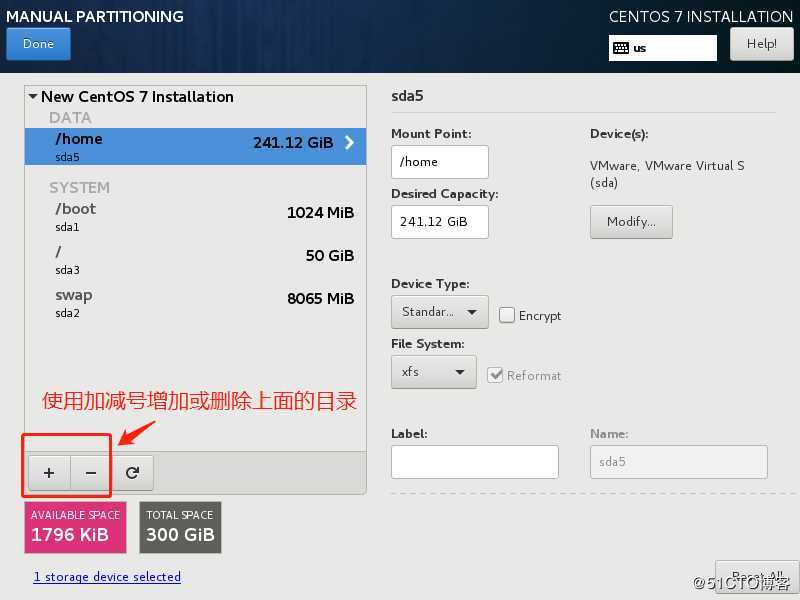Screen dimensions: 800x600
Task: Open the File System xfs dropdown
Action: 434,372
